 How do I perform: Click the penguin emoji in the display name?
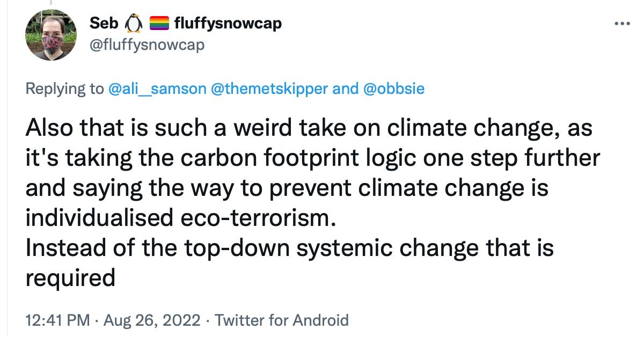(x=132, y=23)
